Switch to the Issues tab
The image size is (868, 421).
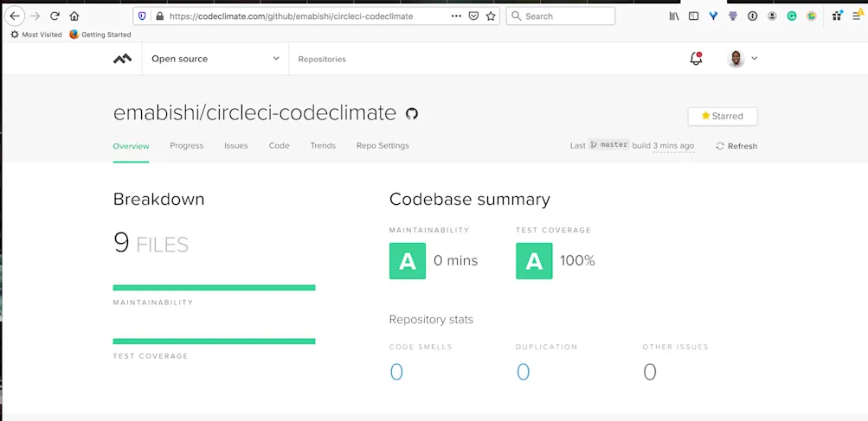tap(235, 146)
